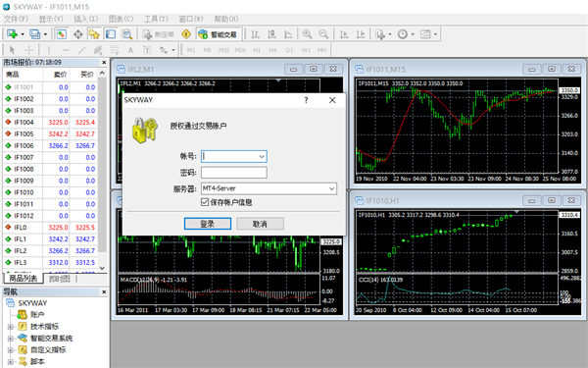Viewport: 588px width, 368px height.
Task: Click the 取消 cancel button
Action: [x=260, y=224]
